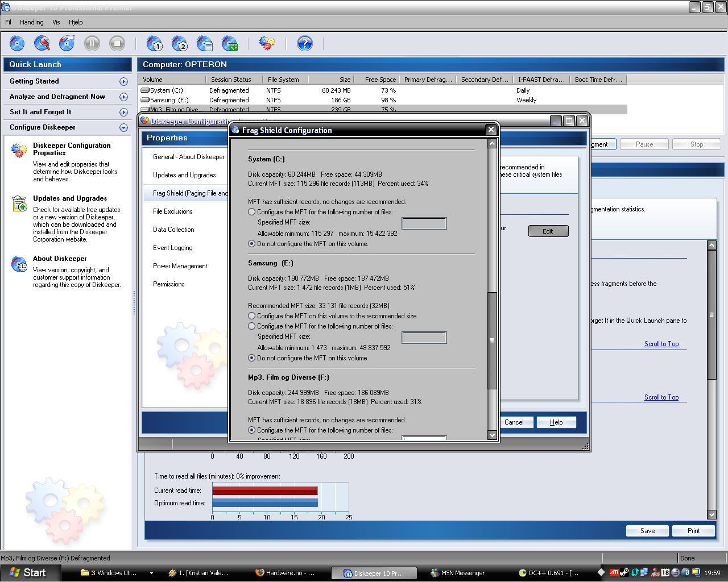The width and height of the screenshot is (728, 582).
Task: Click the blue question mark Help icon
Action: 305,43
